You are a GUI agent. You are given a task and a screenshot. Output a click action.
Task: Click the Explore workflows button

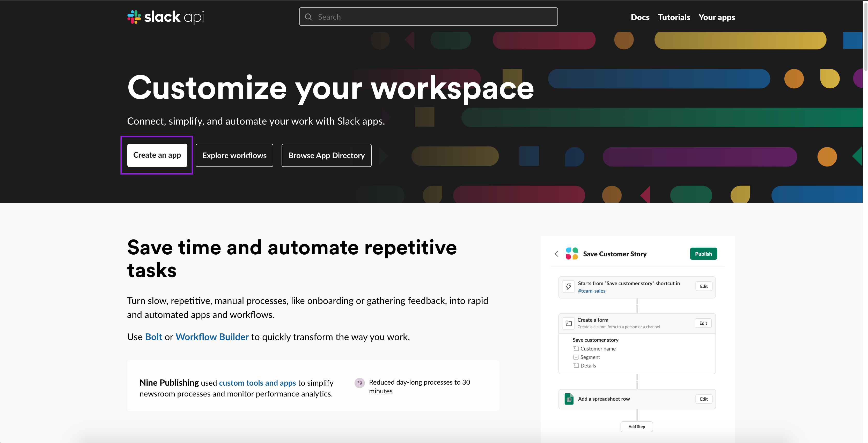pyautogui.click(x=234, y=155)
